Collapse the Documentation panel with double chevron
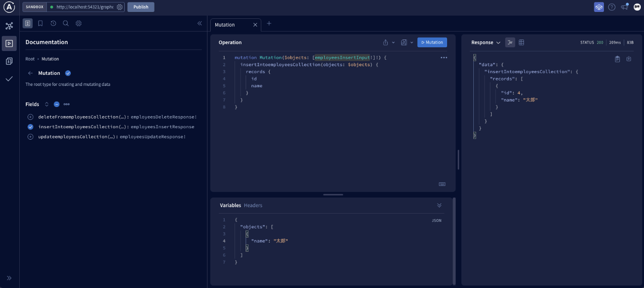This screenshot has width=644, height=288. coord(200,23)
